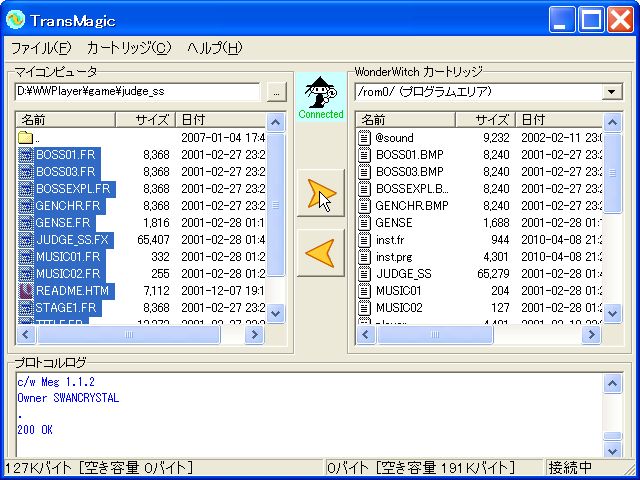Open the ヘルプ(H) menu
640x480 pixels.
(214, 48)
